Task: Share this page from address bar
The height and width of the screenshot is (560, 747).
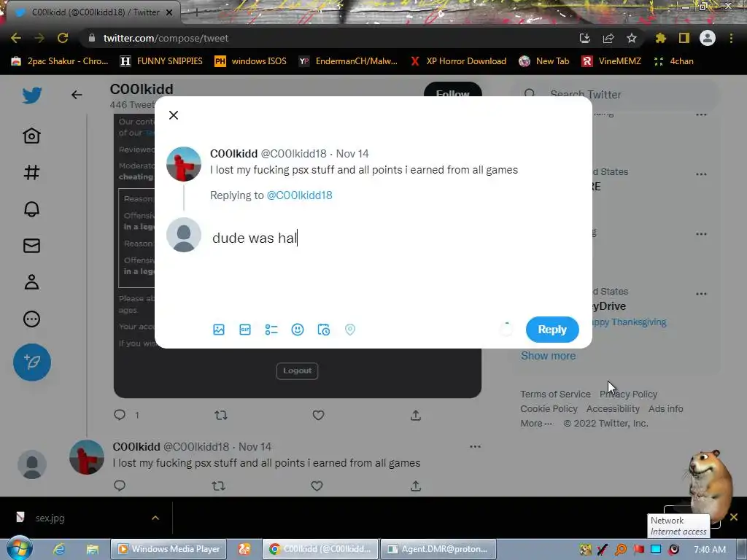Action: (608, 38)
